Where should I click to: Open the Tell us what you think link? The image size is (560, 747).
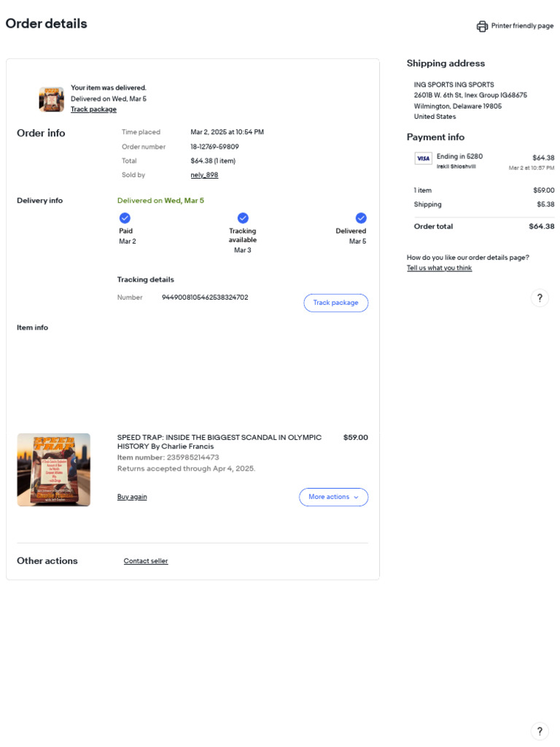click(x=439, y=268)
